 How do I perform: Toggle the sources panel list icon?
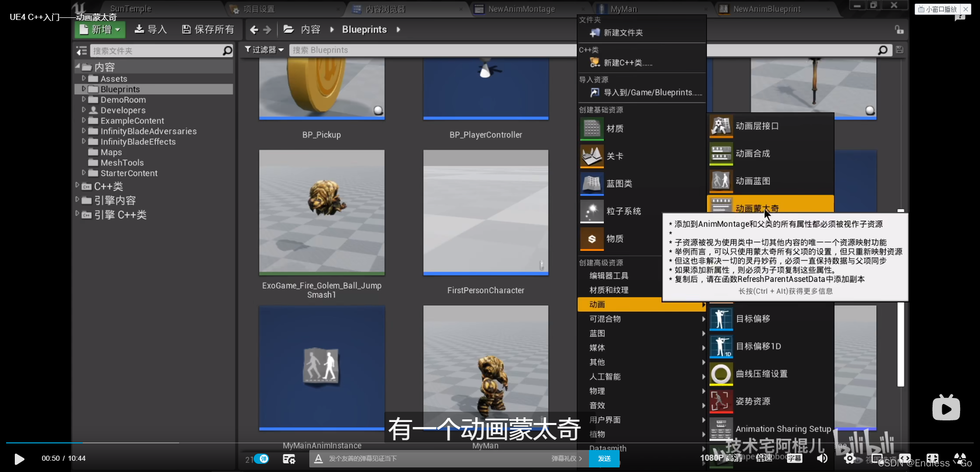pos(81,51)
